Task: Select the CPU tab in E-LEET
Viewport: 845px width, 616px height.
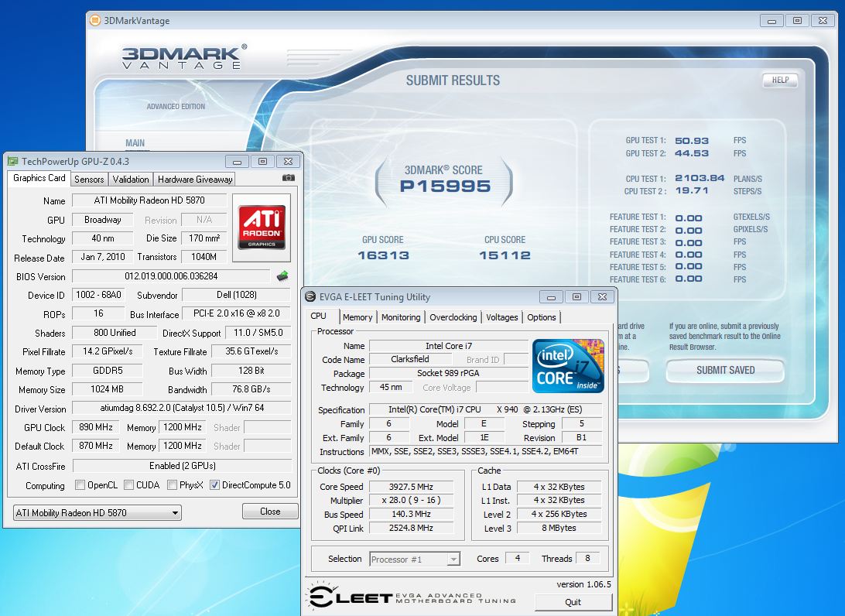Action: tap(319, 317)
